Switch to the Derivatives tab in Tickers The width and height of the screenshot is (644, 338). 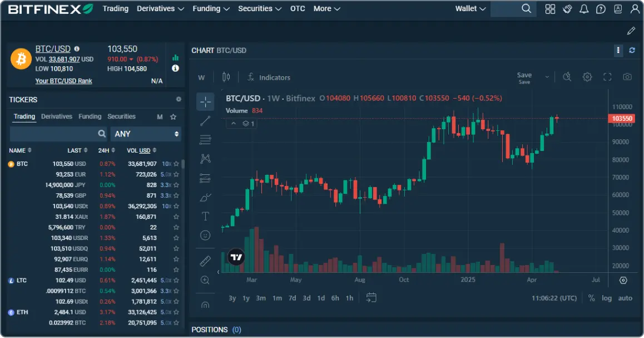point(56,116)
